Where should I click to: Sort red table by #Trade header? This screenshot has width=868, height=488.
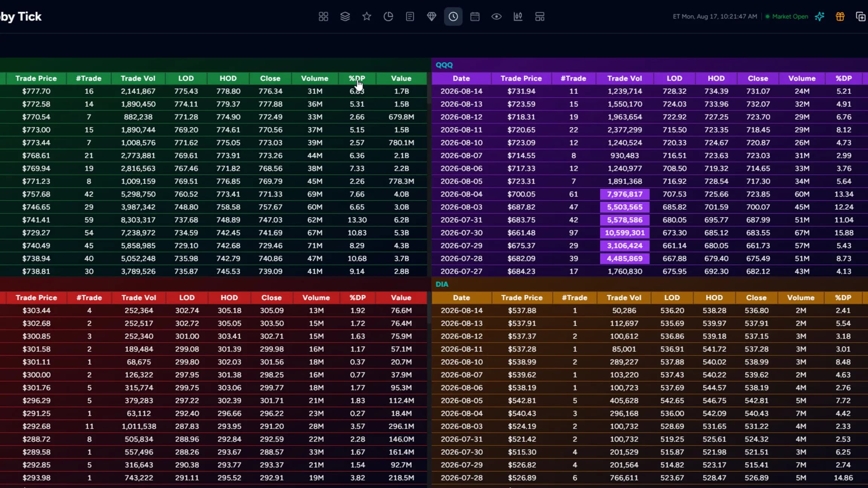point(89,297)
